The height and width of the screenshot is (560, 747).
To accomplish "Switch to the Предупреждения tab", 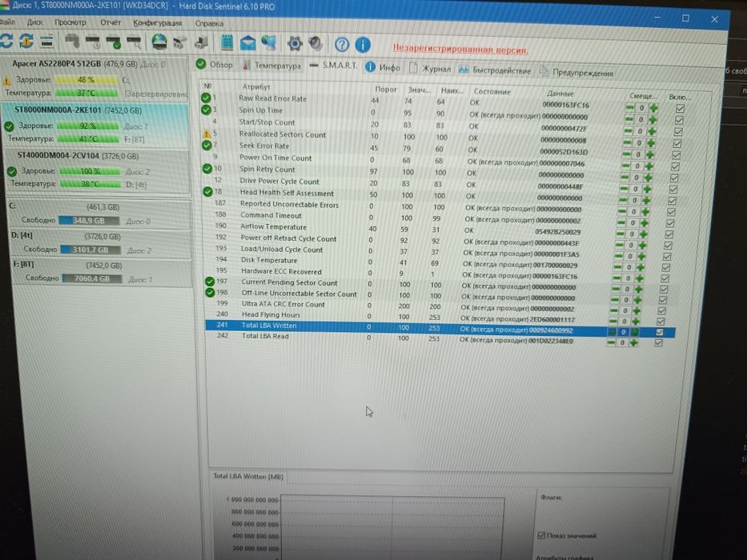I will point(576,73).
